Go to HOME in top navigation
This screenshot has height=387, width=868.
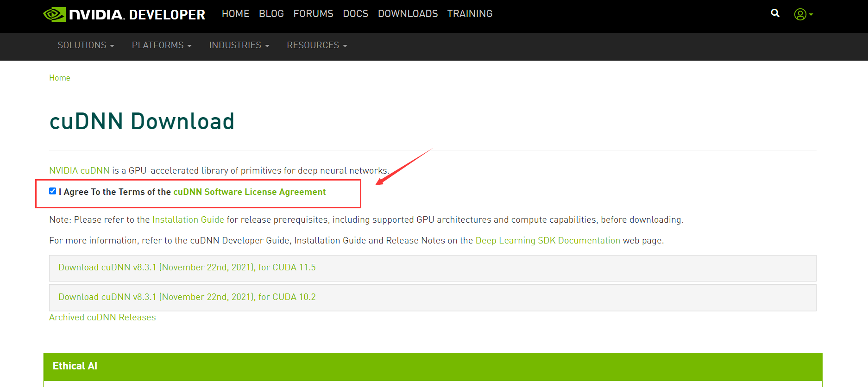click(x=235, y=14)
